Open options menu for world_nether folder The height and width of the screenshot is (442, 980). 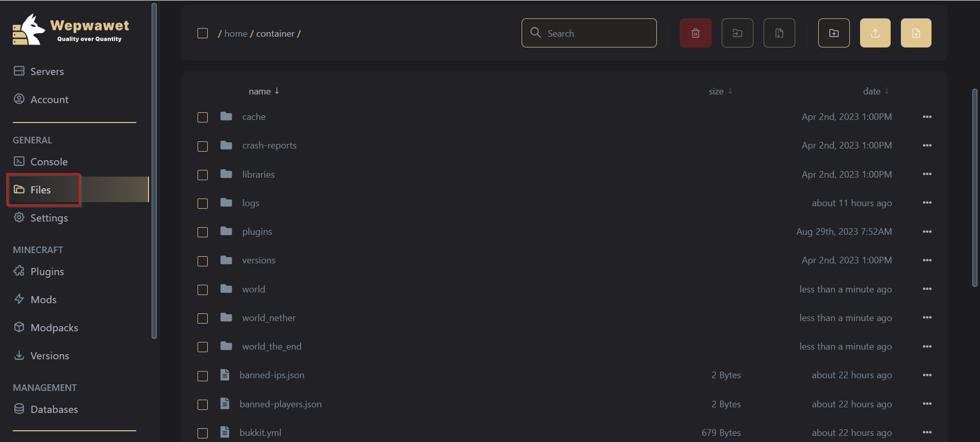[927, 317]
